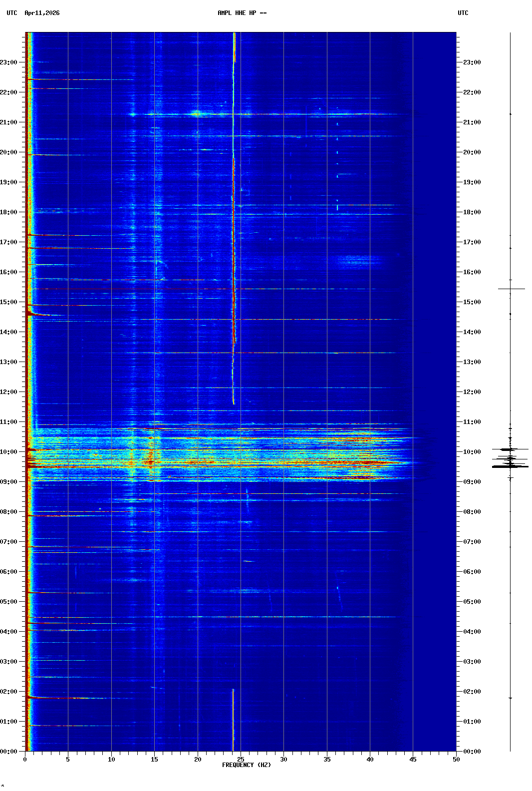532x791 pixels.
Task: Click the FREQUENCY (HZ) axis label
Action: click(246, 765)
